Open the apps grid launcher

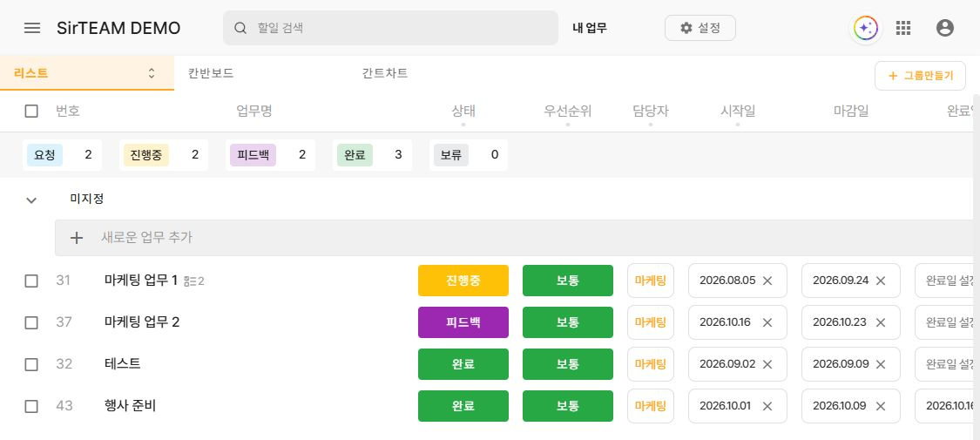tap(902, 28)
